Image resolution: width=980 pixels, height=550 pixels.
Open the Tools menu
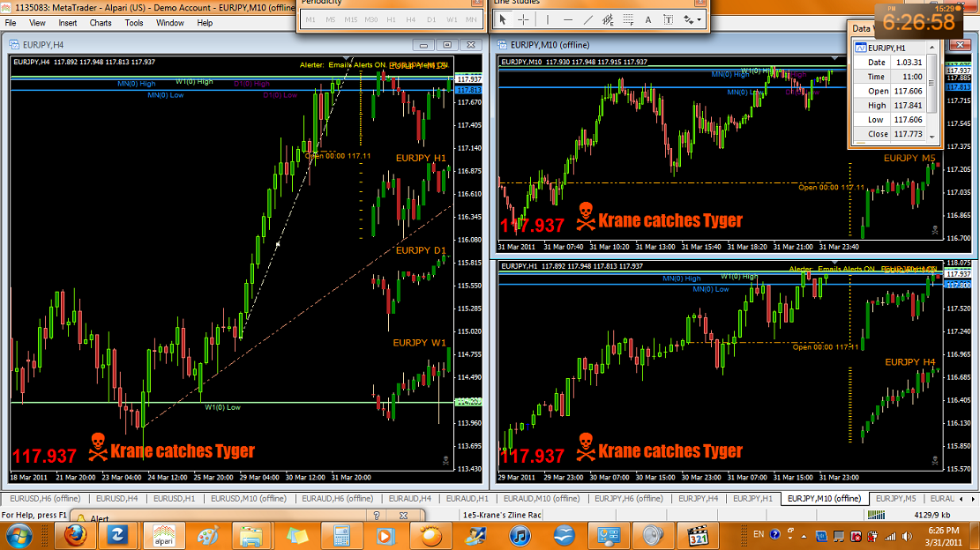coord(134,23)
